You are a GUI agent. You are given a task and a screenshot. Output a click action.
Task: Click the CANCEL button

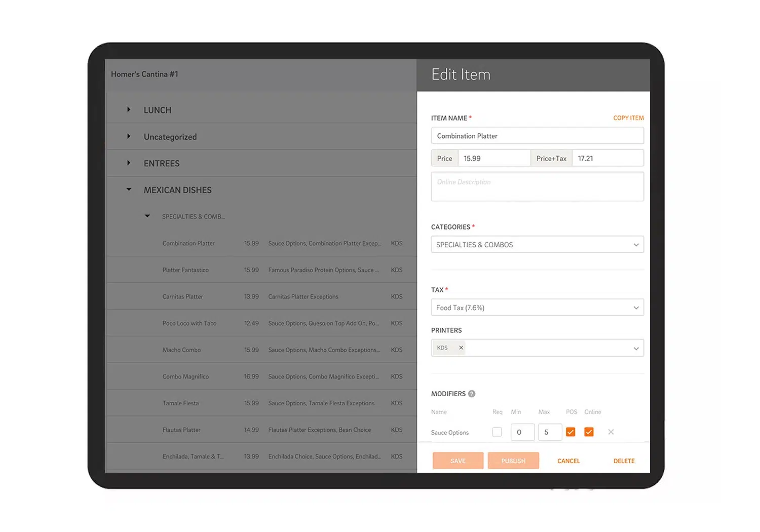pos(568,461)
